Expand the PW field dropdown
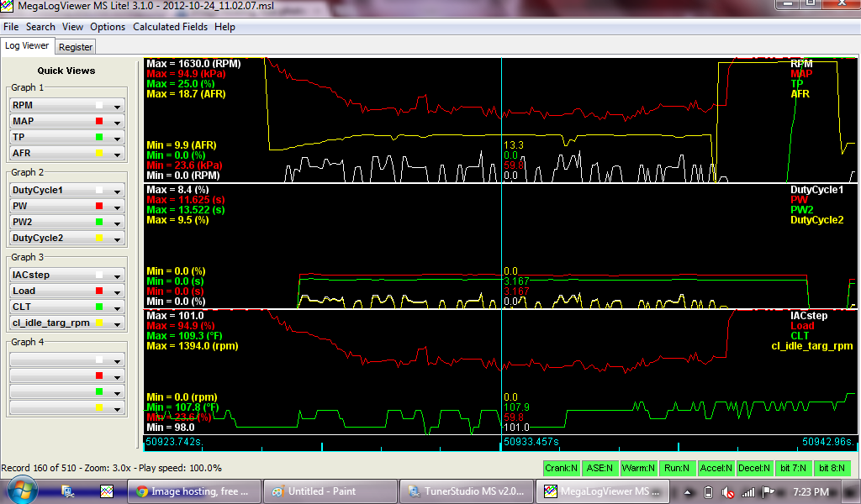Image resolution: width=861 pixels, height=504 pixels. tap(117, 206)
